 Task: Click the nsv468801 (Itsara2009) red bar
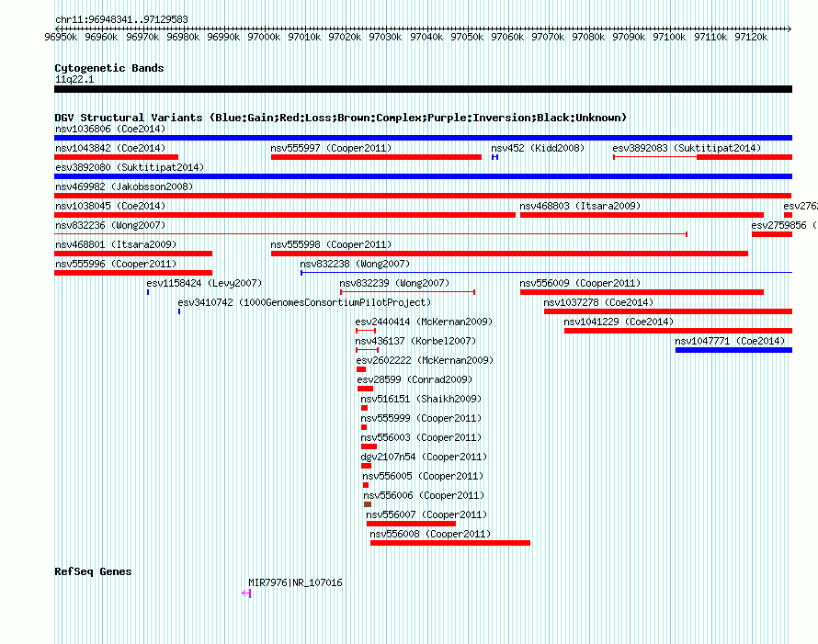pos(133,254)
